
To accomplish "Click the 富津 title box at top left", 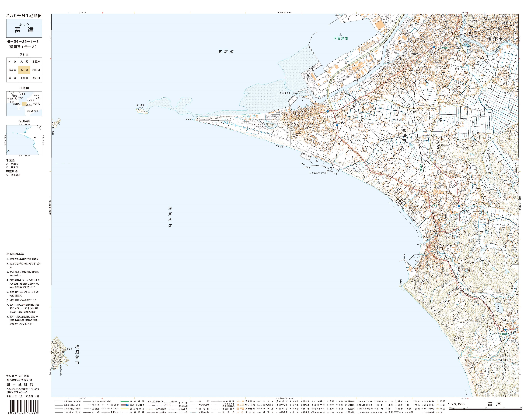I will 24,28.
